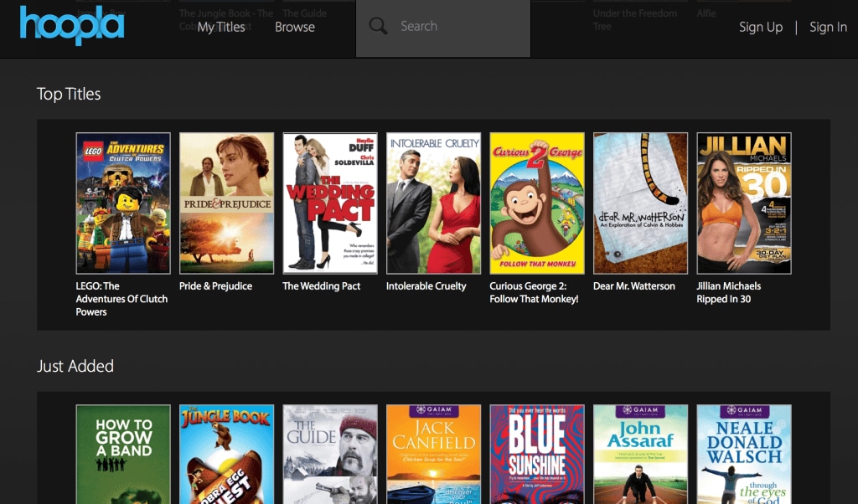The image size is (858, 504).
Task: Open the Neale Donald Walsch cover
Action: [x=744, y=455]
